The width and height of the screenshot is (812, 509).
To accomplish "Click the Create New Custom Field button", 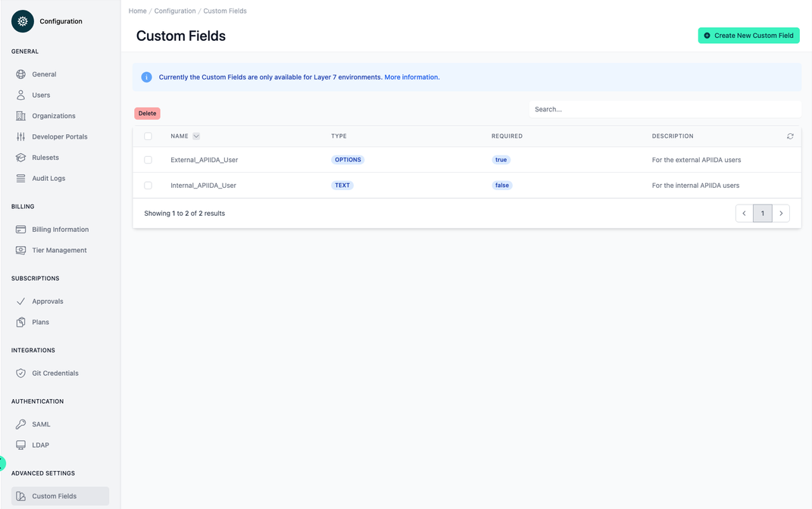I will click(748, 36).
